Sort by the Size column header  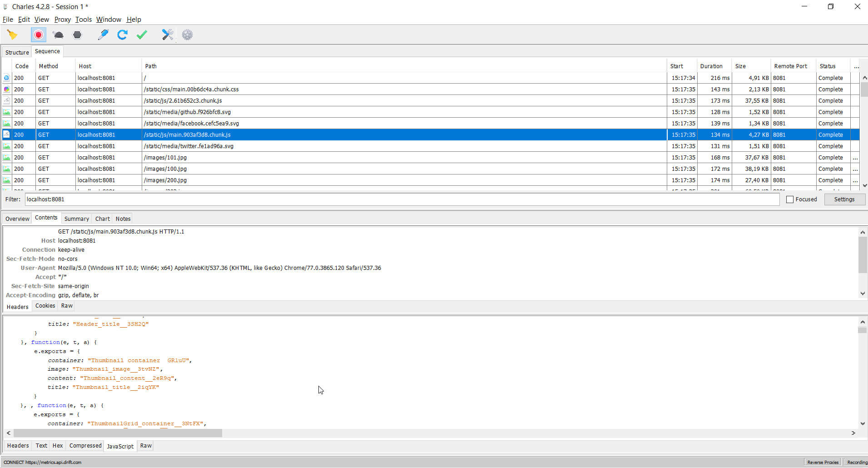[x=751, y=66]
